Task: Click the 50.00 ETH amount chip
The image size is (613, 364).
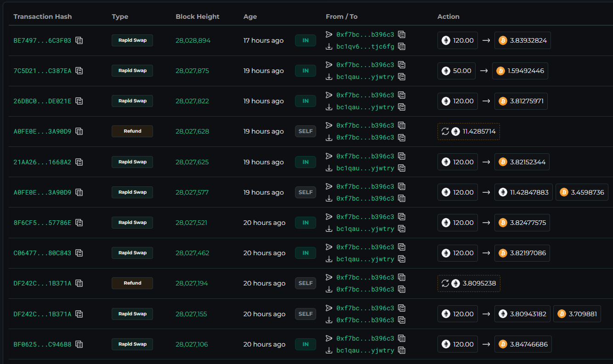Action: pos(456,71)
